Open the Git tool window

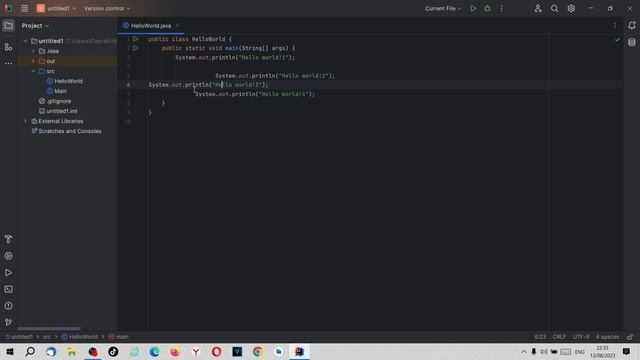click(8, 322)
